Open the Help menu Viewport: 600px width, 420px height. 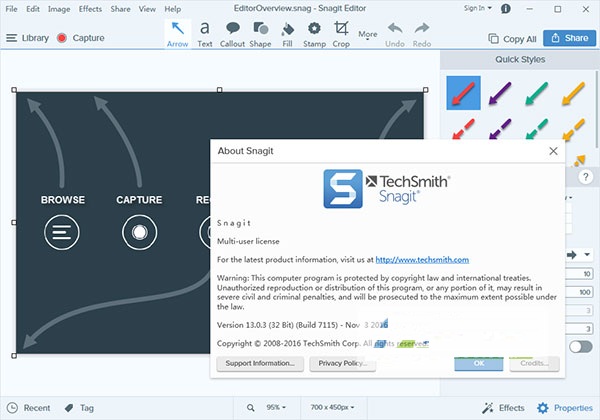coord(173,9)
